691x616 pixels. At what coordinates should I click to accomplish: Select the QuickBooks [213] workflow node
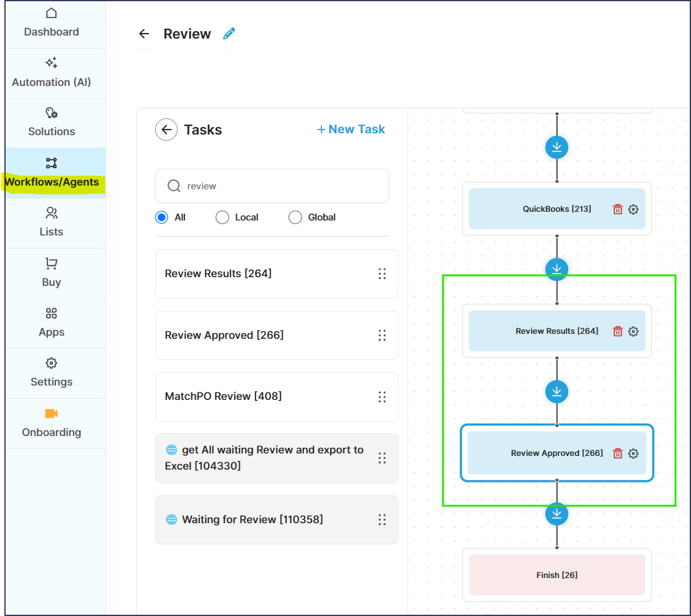tap(557, 209)
